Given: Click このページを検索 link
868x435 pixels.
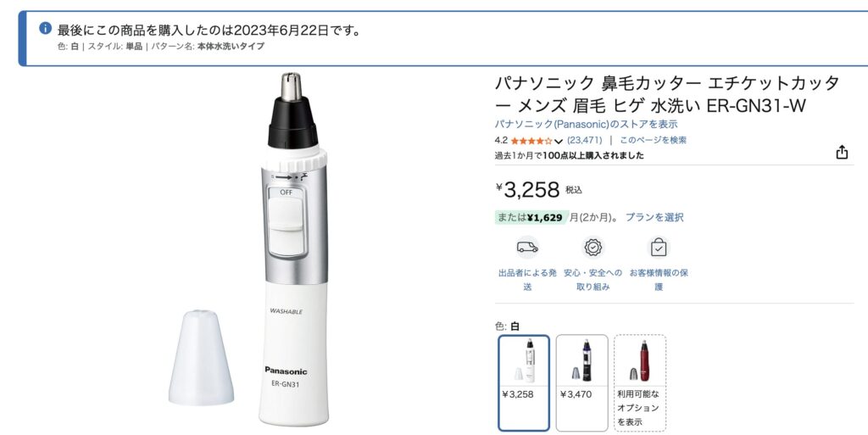Looking at the screenshot, I should click(653, 141).
